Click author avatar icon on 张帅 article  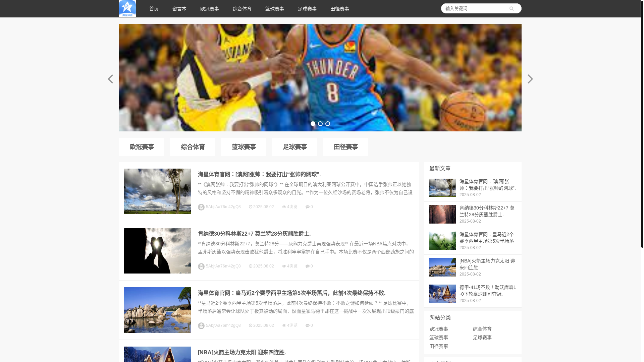pyautogui.click(x=201, y=207)
